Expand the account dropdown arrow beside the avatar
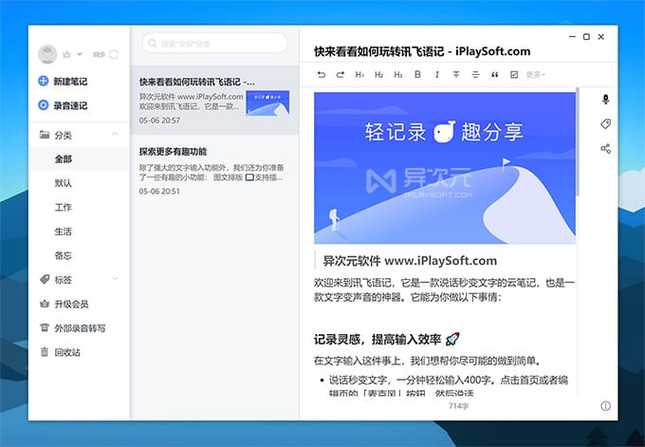 click(x=79, y=54)
